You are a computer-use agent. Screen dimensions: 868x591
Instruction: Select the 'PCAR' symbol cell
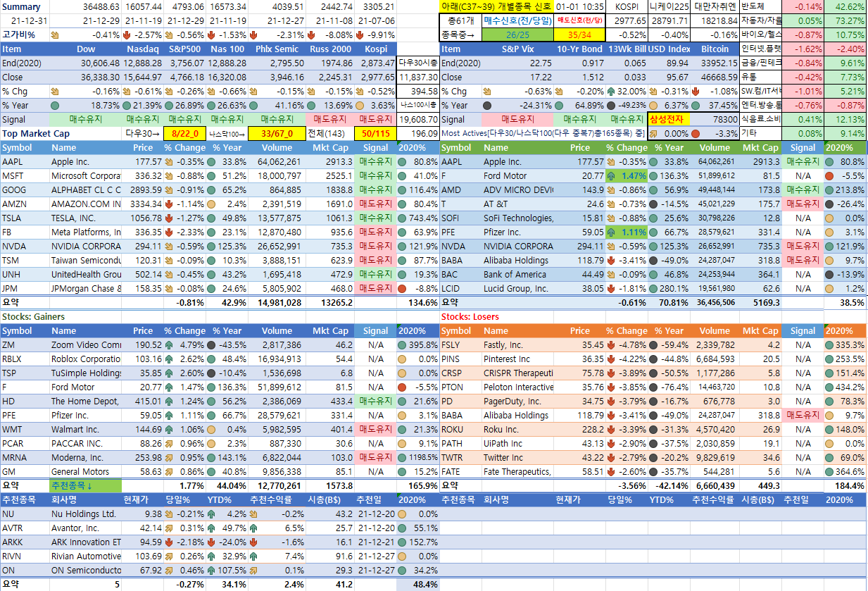25,443
